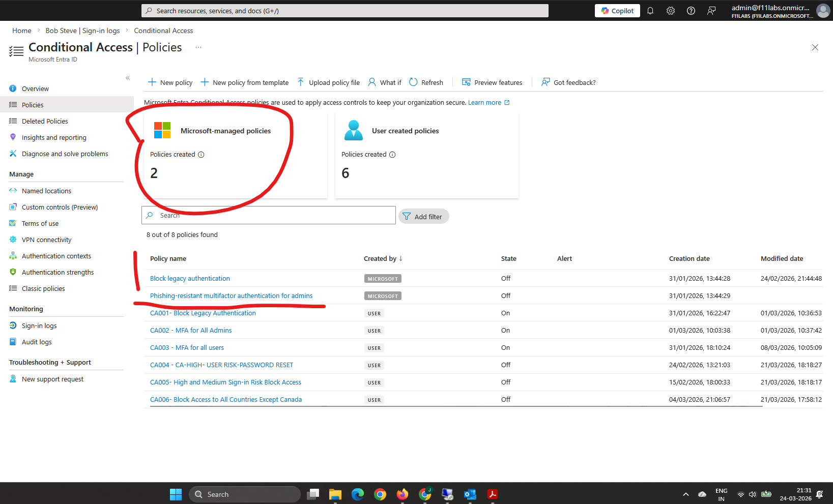Collapse the left navigation menu chevron
The width and height of the screenshot is (833, 504).
coord(128,78)
